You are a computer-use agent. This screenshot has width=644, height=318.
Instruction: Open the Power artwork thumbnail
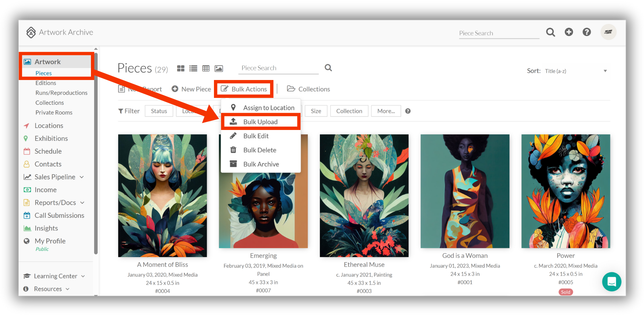click(x=566, y=191)
